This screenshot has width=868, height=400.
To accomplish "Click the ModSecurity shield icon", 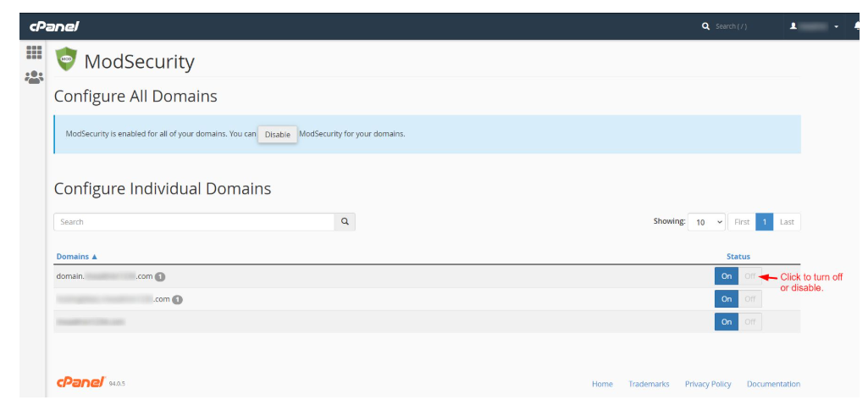I will 66,61.
